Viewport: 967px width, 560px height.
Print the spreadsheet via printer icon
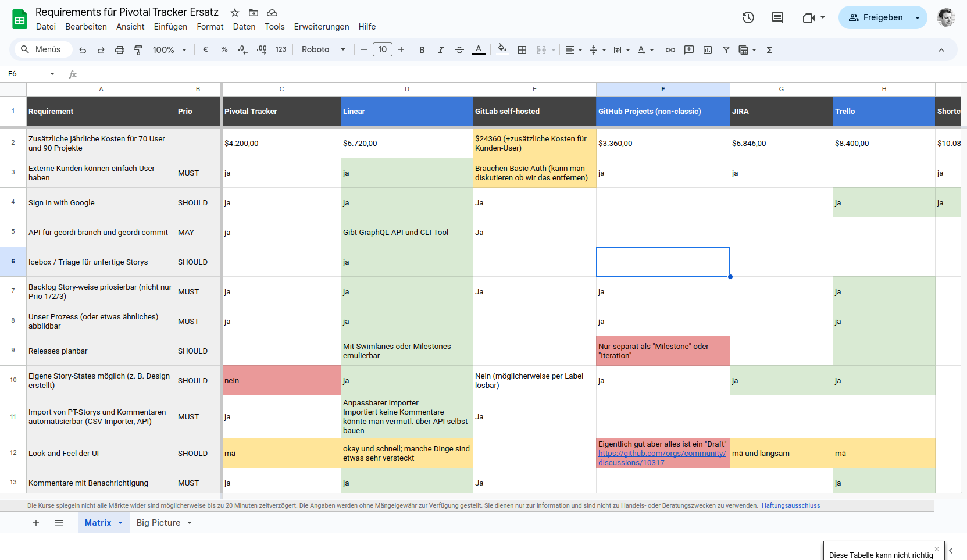[120, 50]
